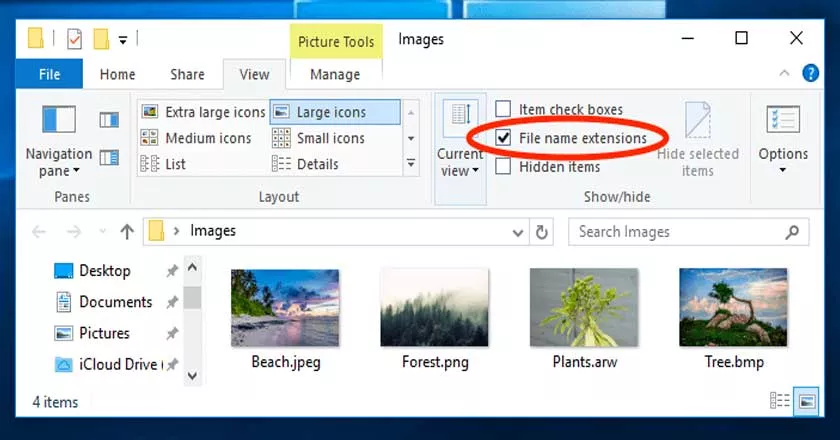
Task: Toggle the Preview pane icon
Action: 109,120
